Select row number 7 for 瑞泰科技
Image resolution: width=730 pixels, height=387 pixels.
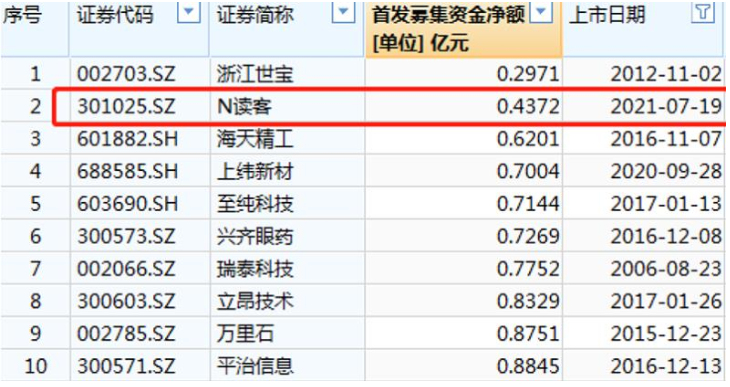point(36,269)
